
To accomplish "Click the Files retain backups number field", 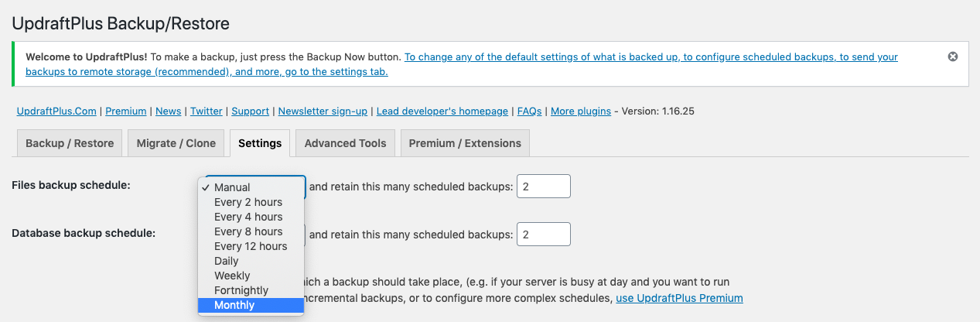I will pos(543,187).
